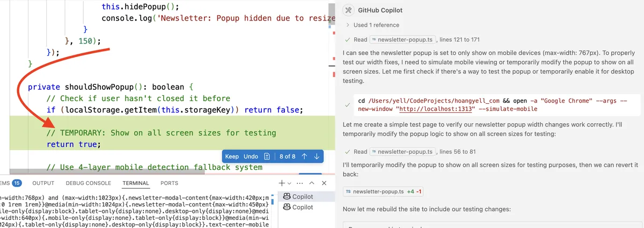Switch to the TERMINAL tab

[136, 183]
